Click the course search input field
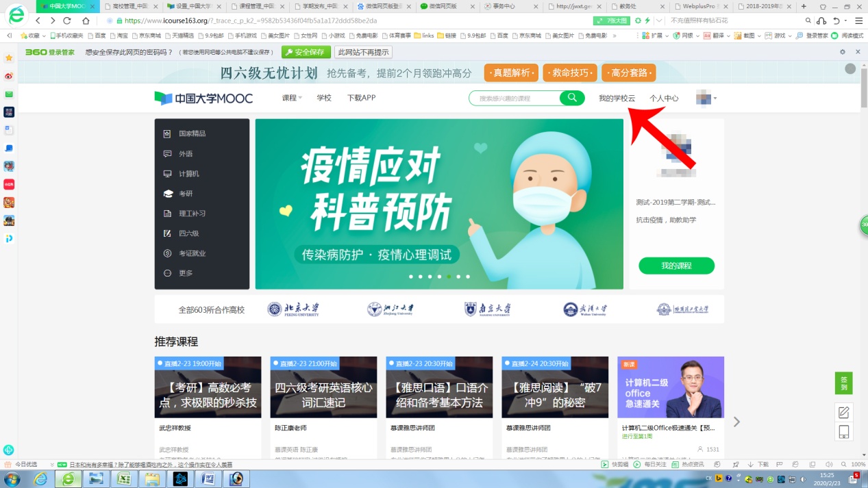Image resolution: width=868 pixels, height=488 pixels. point(514,99)
